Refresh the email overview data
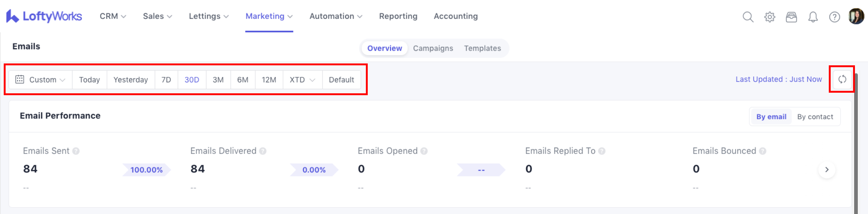868x214 pixels. tap(842, 80)
